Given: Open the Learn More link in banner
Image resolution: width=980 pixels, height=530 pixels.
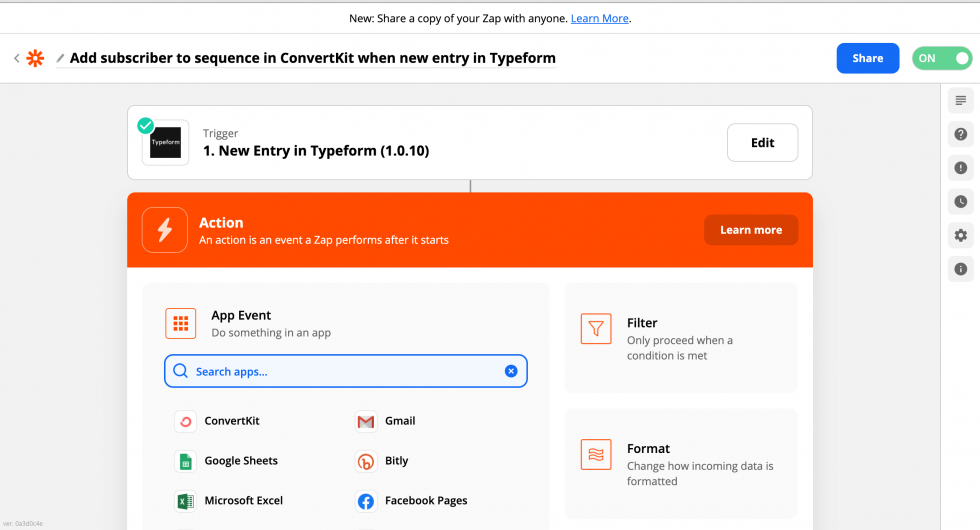Looking at the screenshot, I should [x=599, y=18].
